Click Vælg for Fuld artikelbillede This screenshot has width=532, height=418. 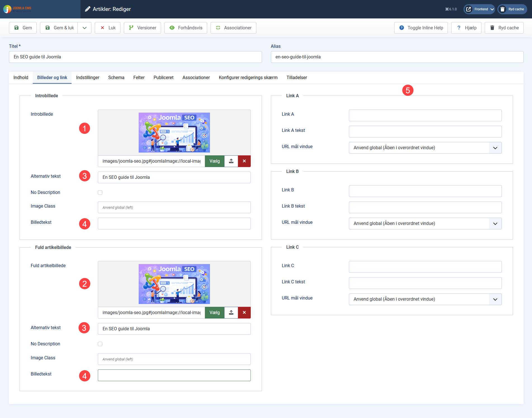[x=214, y=313]
